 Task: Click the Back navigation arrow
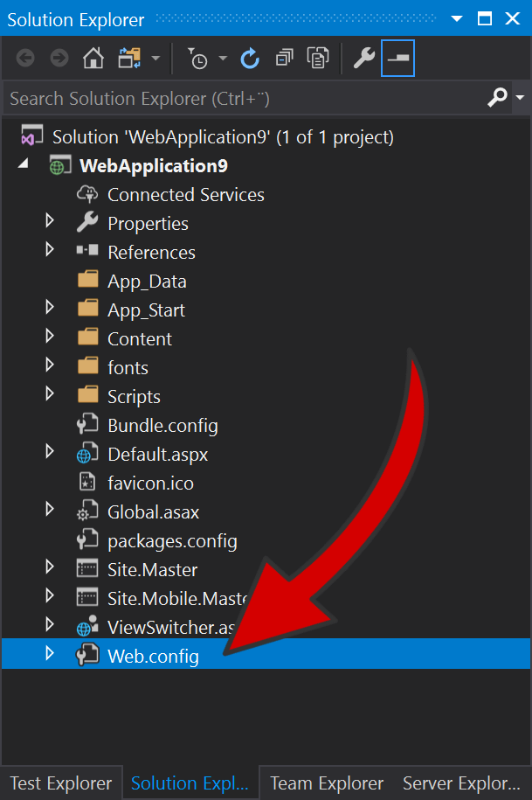click(x=24, y=58)
